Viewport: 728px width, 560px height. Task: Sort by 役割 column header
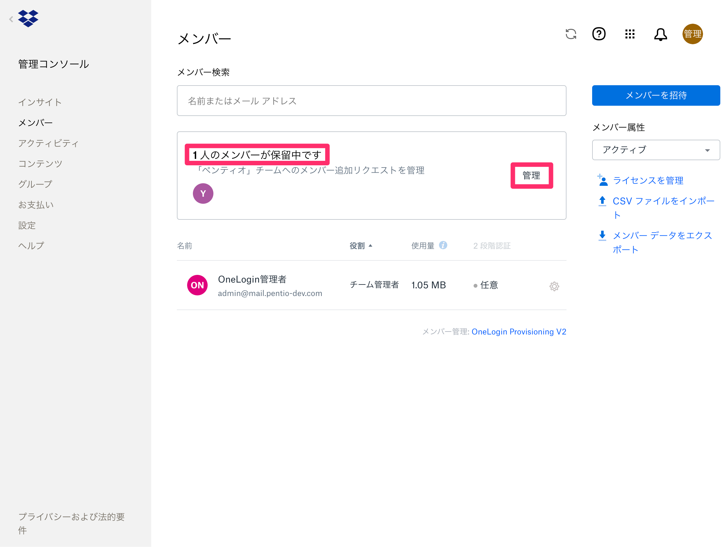361,246
